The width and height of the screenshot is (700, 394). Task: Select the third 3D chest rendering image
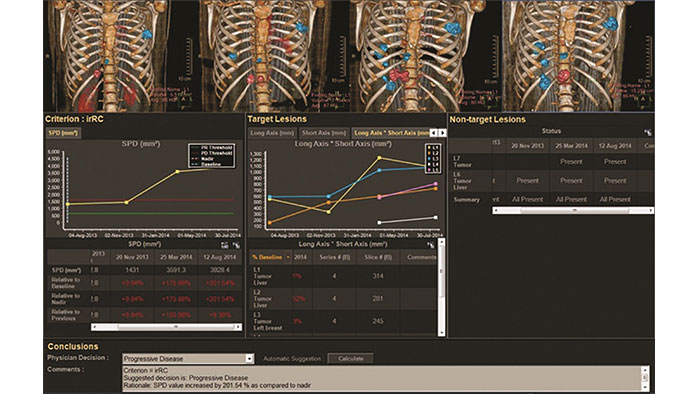(426, 56)
